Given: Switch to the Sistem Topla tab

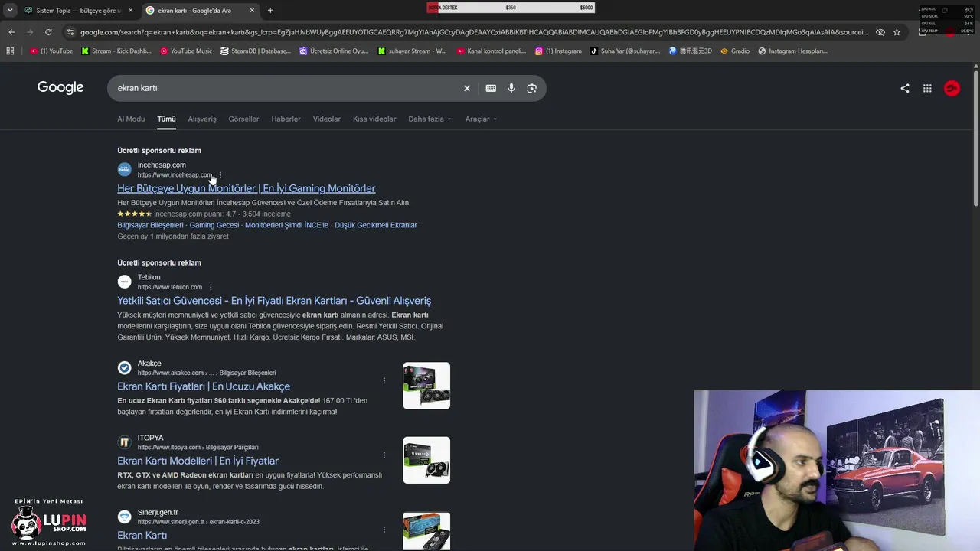Looking at the screenshot, I should coord(78,11).
